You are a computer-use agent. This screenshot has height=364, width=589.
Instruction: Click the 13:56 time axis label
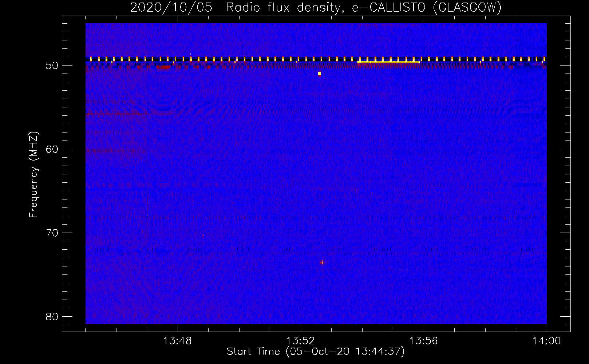424,341
